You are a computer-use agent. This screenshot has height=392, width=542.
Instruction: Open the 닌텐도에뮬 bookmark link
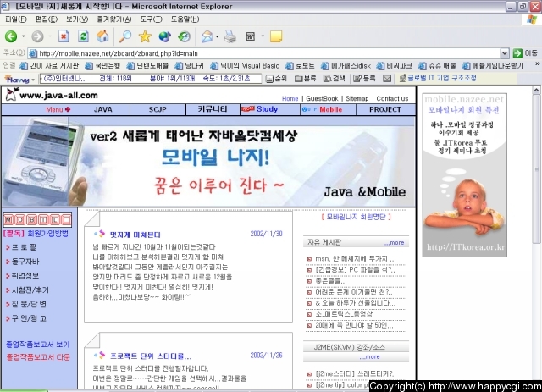[147, 66]
